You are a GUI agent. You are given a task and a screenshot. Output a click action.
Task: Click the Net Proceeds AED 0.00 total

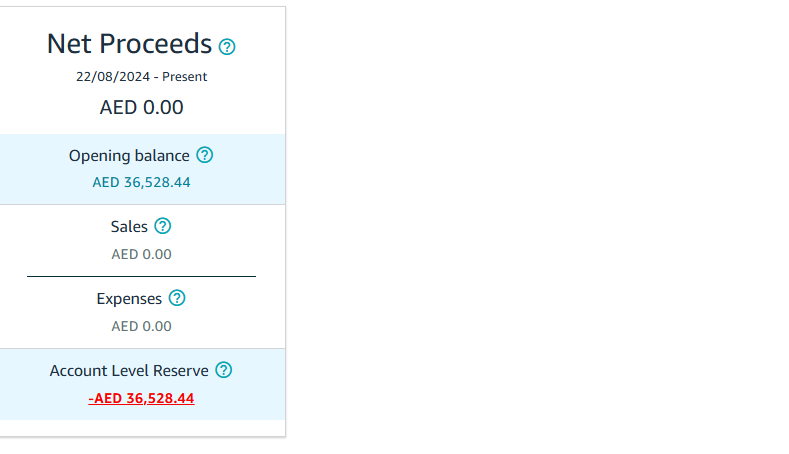point(141,107)
